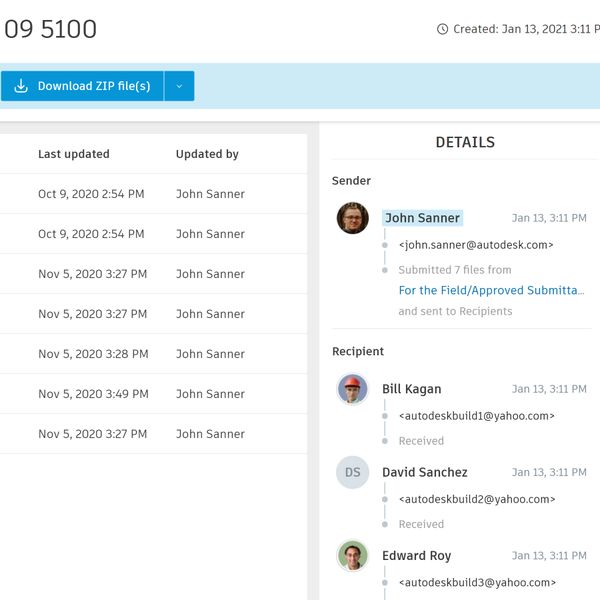The width and height of the screenshot is (600, 600).
Task: Select the highlighted John Sanner sender name
Action: [x=422, y=218]
